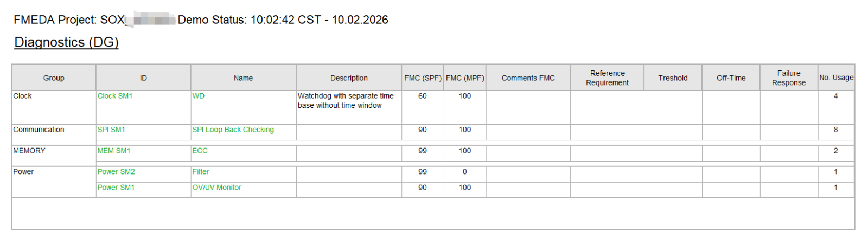Open the SPI SM1 ID link
Viewport: 868px width, 251px height.
pos(111,130)
